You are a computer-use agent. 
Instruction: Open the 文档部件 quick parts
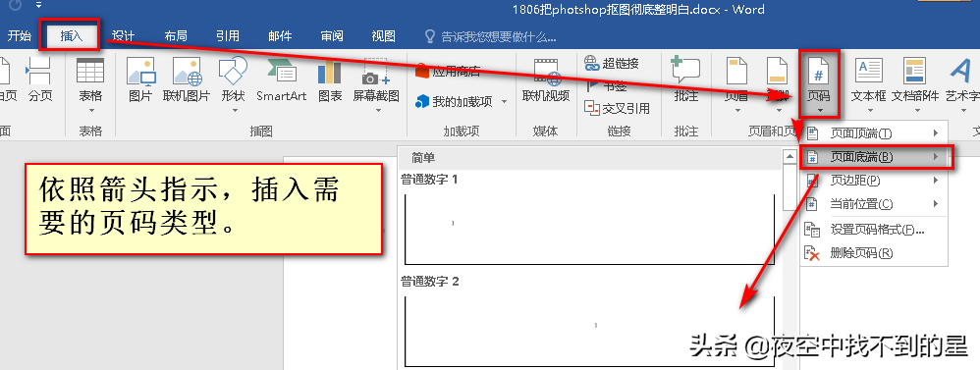coord(915,79)
